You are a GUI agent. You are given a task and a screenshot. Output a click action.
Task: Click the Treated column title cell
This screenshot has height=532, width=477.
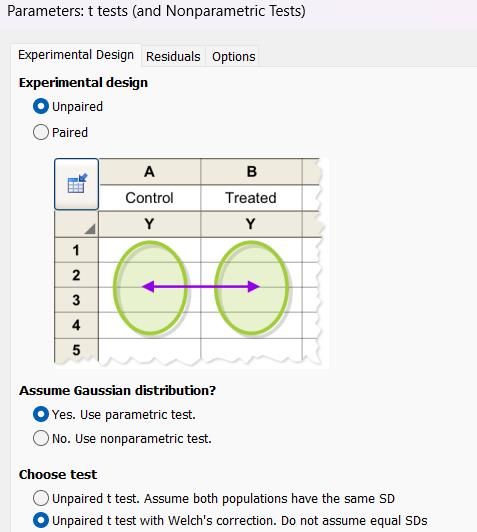coord(251,198)
